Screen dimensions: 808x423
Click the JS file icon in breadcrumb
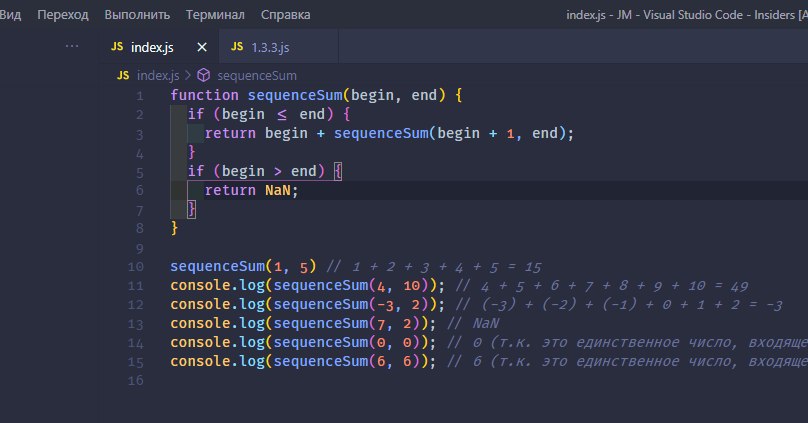123,76
